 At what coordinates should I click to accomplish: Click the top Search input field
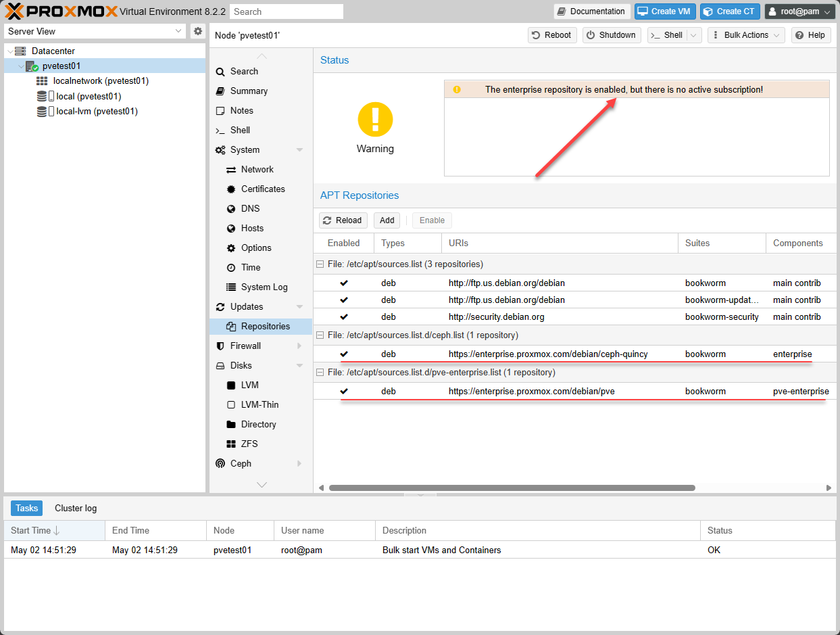point(287,11)
